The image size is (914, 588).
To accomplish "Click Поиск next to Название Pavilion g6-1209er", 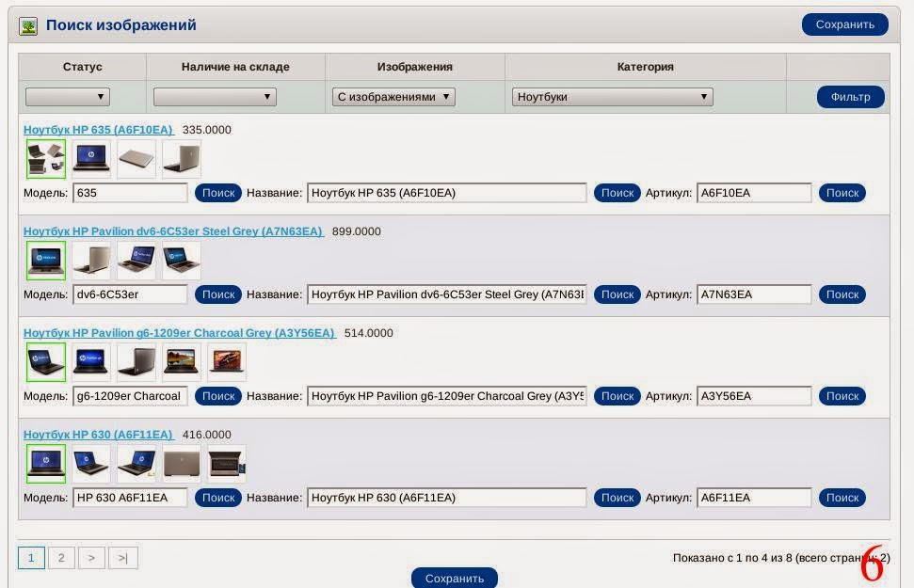I will pos(617,396).
